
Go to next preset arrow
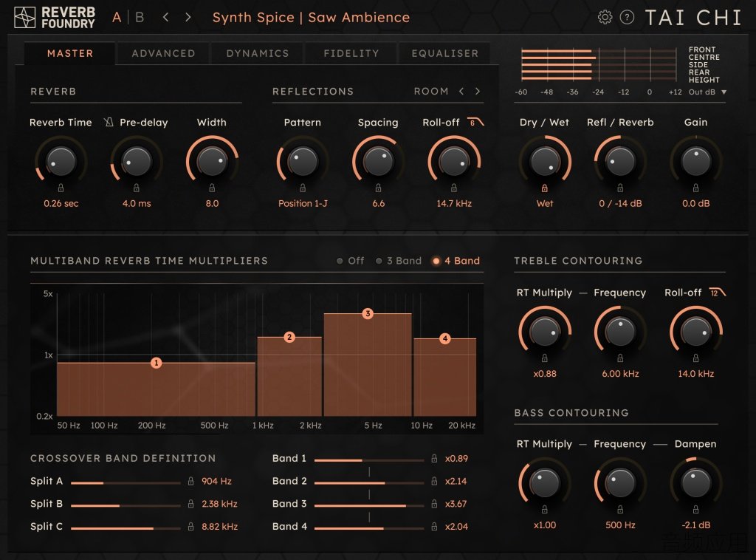click(x=188, y=18)
